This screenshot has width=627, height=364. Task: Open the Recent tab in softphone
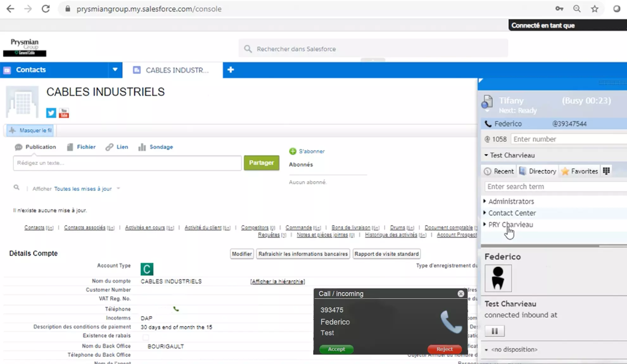(499, 171)
